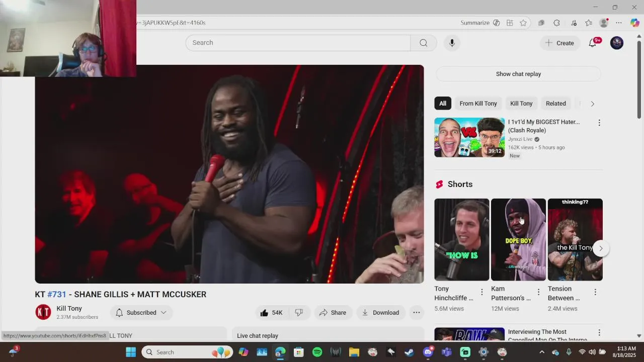Click Jynxzi Live channel name
644x362 pixels.
pos(520,139)
